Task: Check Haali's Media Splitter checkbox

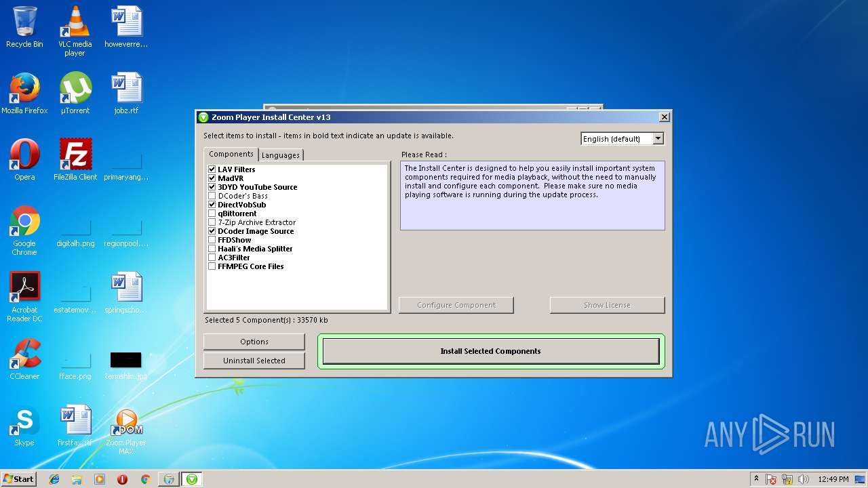Action: [212, 249]
